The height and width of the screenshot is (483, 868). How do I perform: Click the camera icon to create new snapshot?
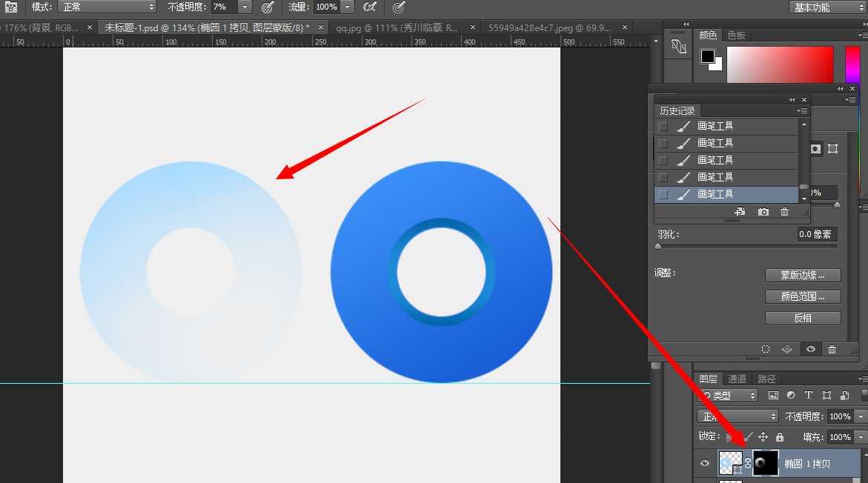[763, 211]
